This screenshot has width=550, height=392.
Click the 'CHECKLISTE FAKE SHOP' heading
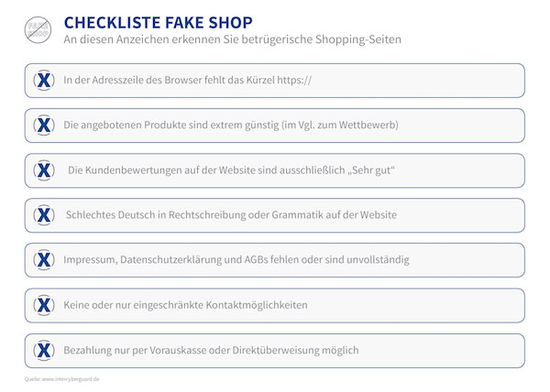click(159, 23)
